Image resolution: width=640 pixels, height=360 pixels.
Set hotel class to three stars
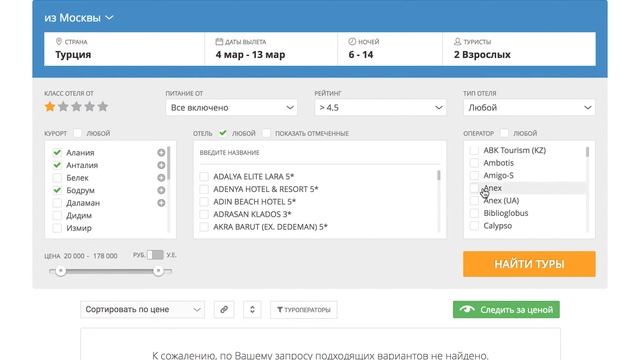76,107
